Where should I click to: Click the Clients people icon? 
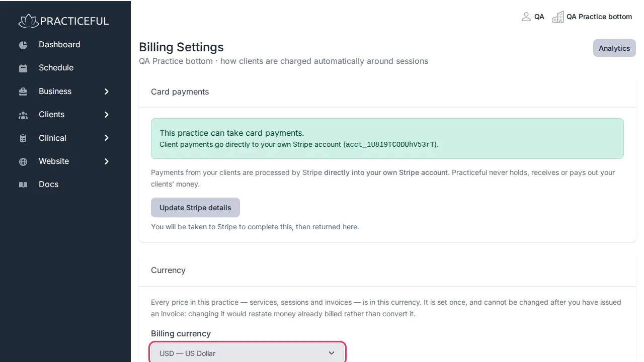tap(23, 115)
